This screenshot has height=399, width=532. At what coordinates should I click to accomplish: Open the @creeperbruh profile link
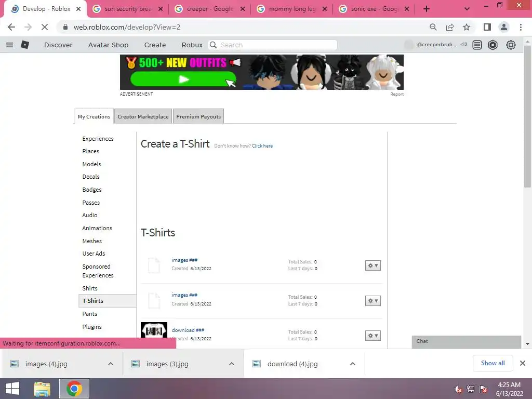click(436, 45)
